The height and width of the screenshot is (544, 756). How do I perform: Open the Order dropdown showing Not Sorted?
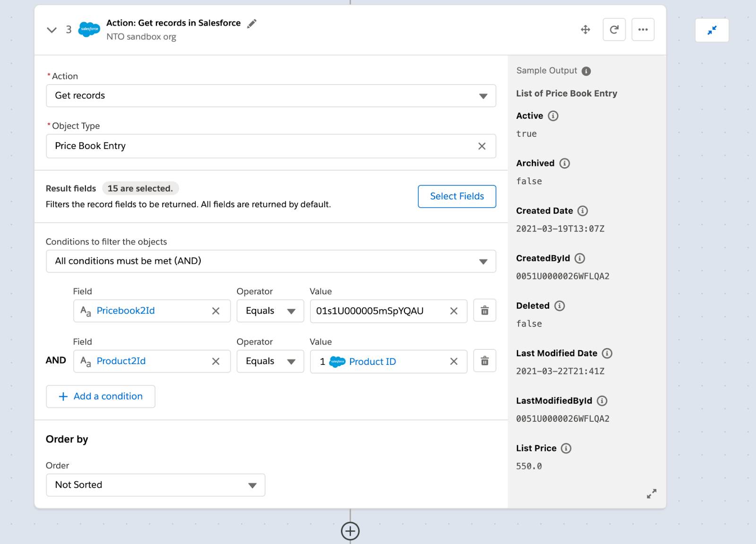point(155,485)
